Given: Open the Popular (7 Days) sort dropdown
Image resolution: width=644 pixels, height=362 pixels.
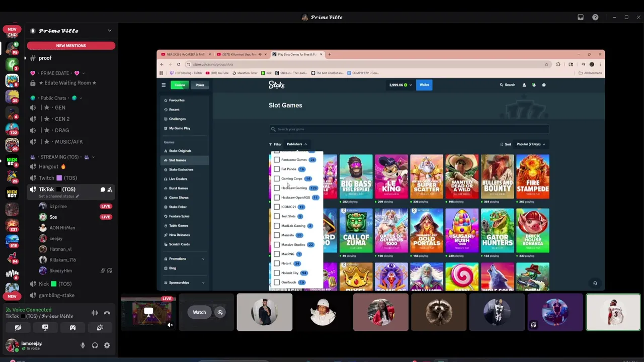Looking at the screenshot, I should pos(531,144).
